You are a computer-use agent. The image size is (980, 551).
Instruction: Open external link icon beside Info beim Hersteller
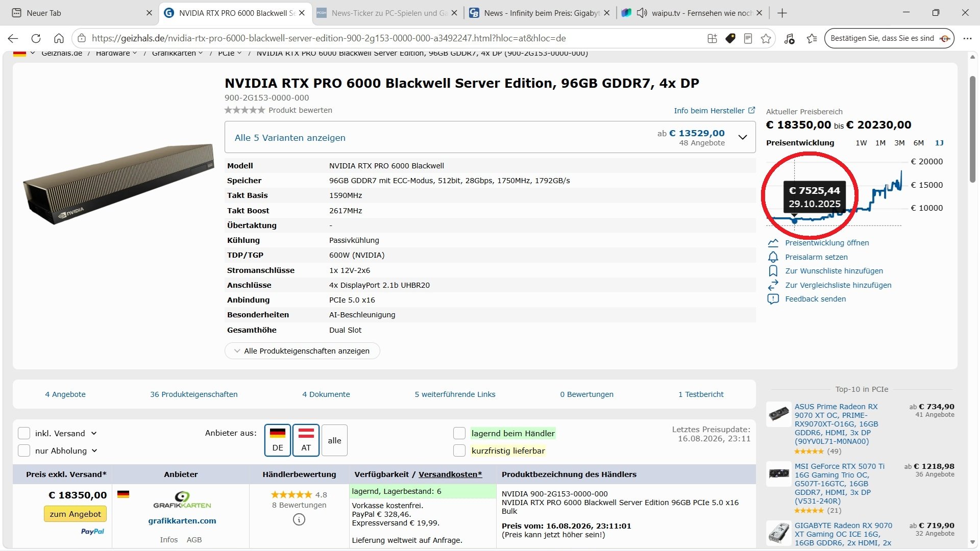[x=752, y=110]
